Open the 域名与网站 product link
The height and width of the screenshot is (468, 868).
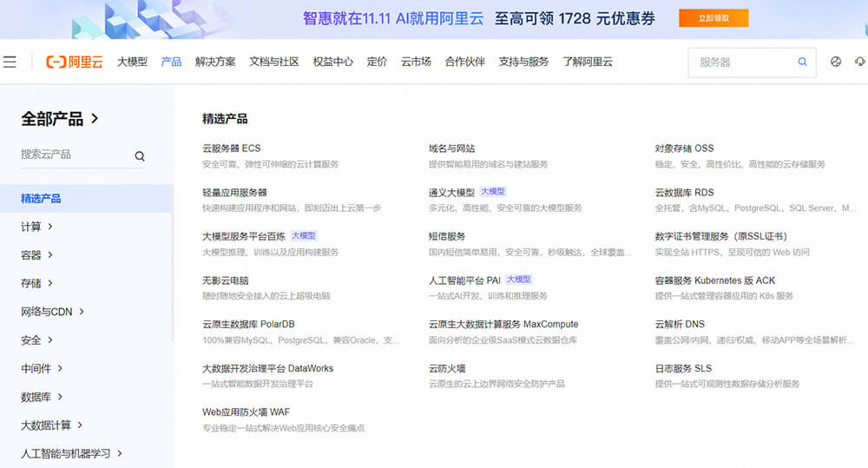[x=451, y=148]
